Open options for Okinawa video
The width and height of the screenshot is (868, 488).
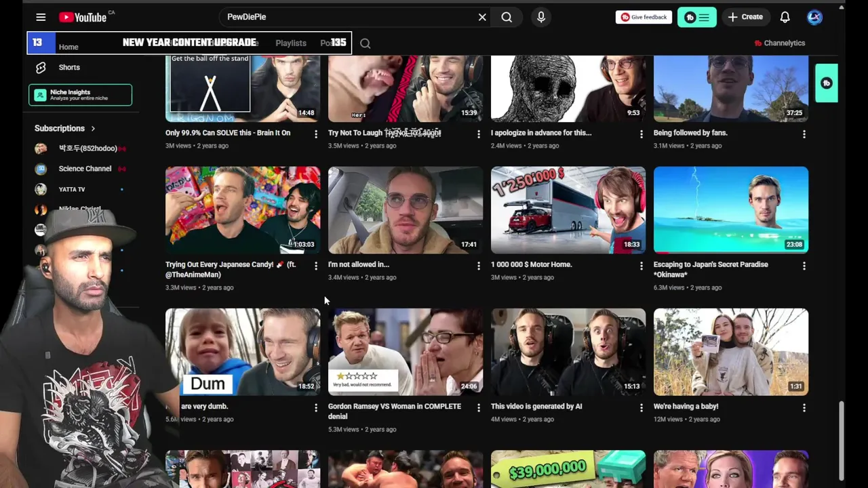coord(804,266)
